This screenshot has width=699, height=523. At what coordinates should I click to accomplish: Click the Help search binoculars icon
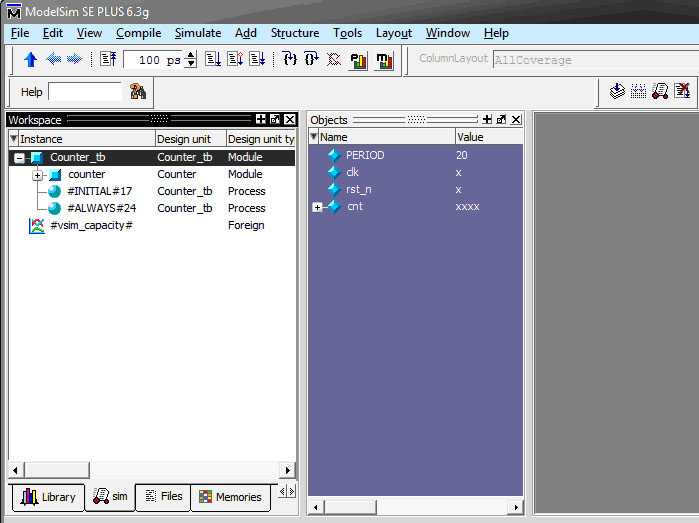[138, 91]
